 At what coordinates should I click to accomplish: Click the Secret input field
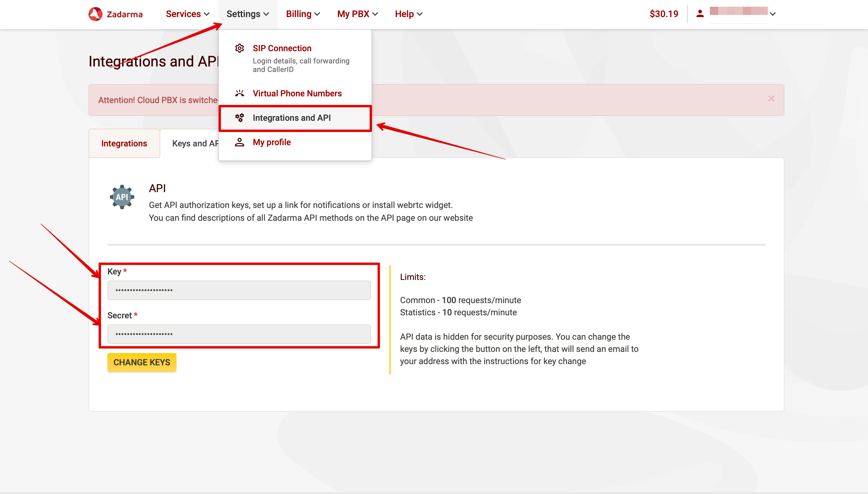[238, 334]
